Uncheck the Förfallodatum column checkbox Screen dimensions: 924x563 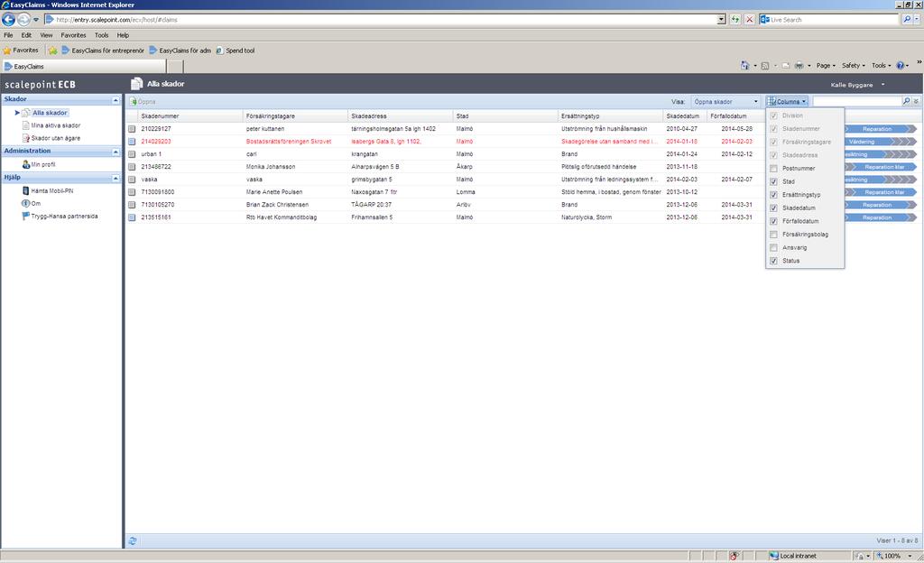pyautogui.click(x=773, y=221)
